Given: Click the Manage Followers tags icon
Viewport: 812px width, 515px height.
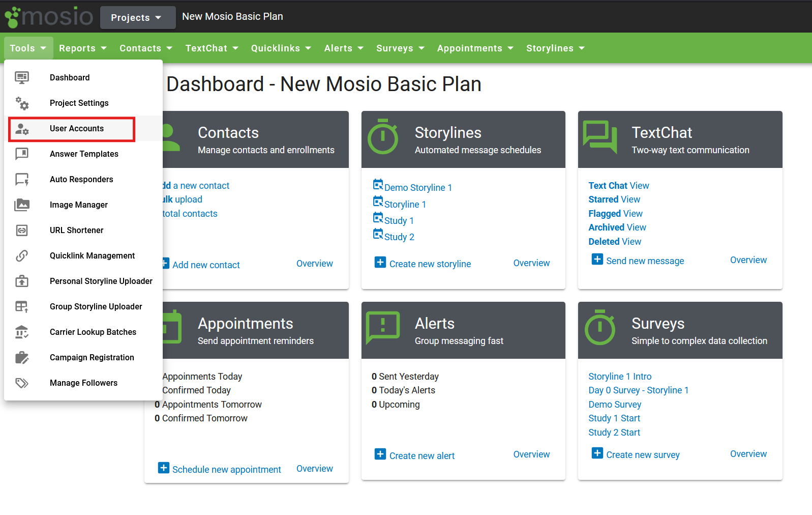Looking at the screenshot, I should pos(22,383).
